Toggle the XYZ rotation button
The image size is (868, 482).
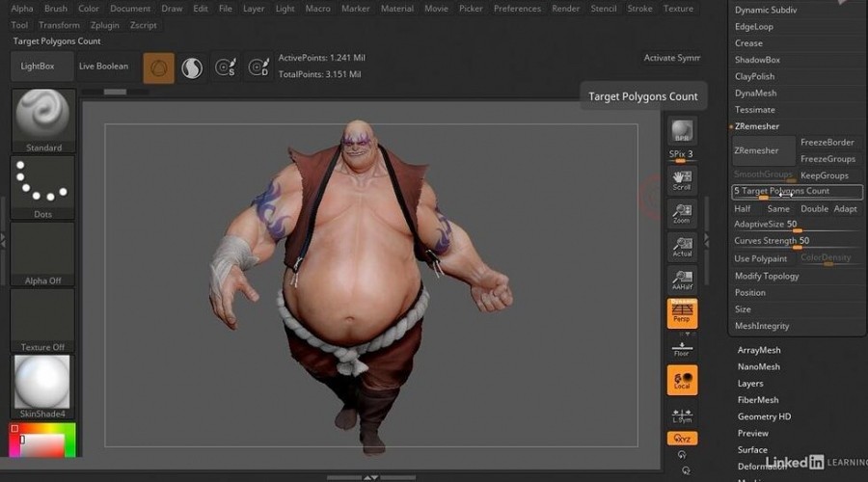pos(682,439)
